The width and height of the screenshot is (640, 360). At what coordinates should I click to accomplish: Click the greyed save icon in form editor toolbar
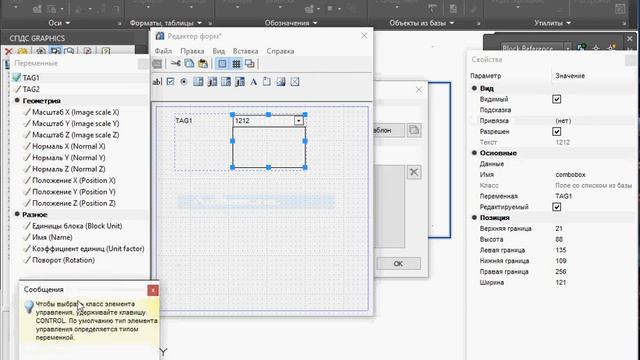tap(157, 64)
